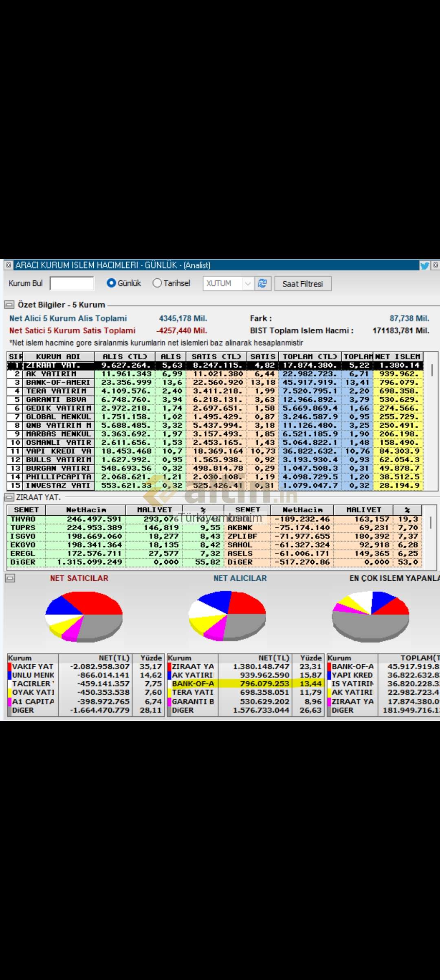This screenshot has height=980, width=440.
Task: Click the Saat Filtresi button
Action: click(303, 284)
